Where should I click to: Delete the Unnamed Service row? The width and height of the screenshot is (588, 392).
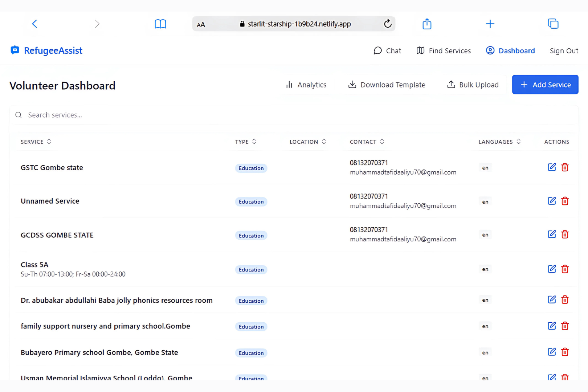[x=565, y=201]
